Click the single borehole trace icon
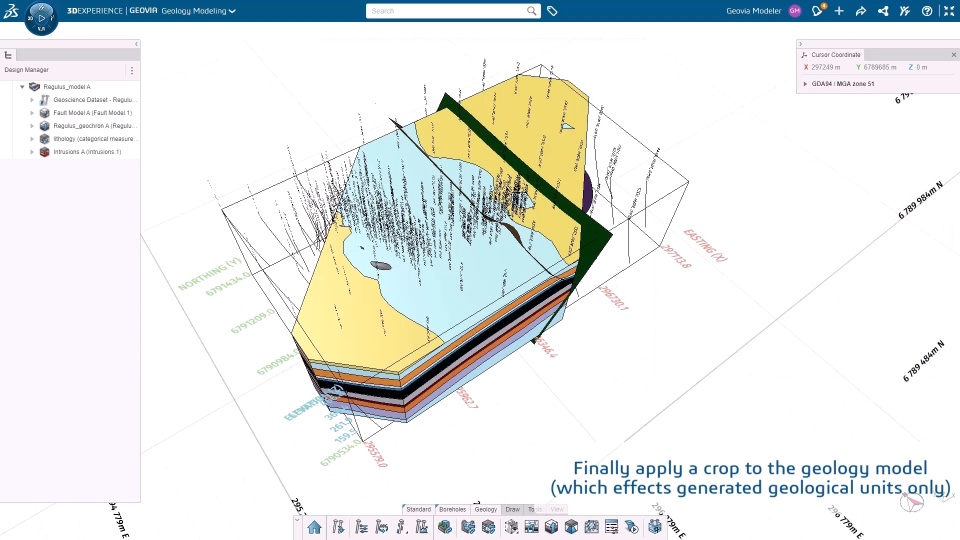This screenshot has width=960, height=540. point(401,527)
